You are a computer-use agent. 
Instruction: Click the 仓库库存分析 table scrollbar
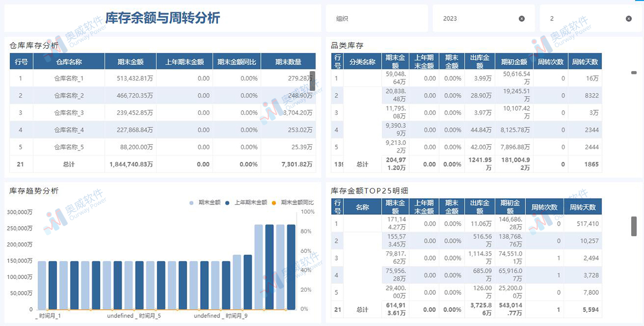pyautogui.click(x=312, y=79)
